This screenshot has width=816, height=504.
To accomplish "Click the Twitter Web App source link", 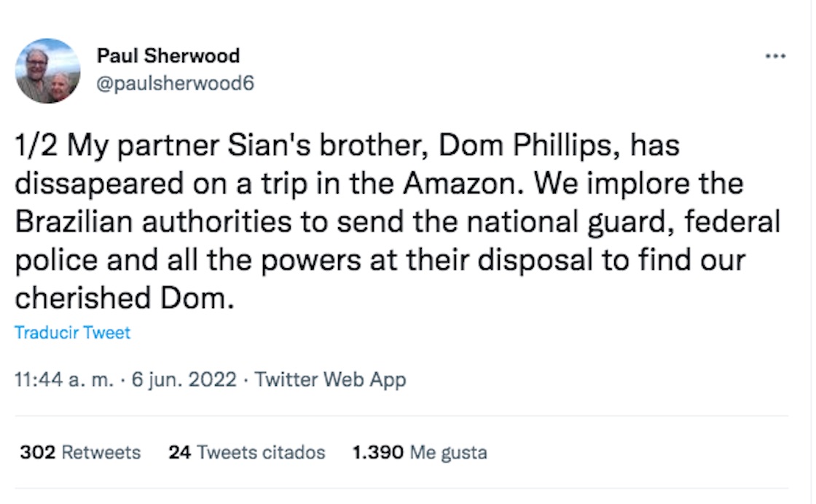I will point(331,379).
